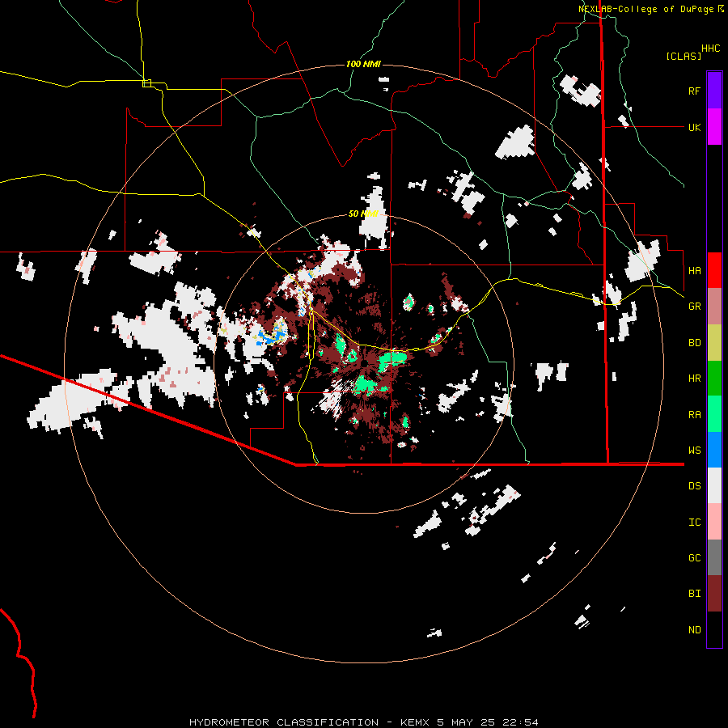Click the 'HA' legend label

pos(694,271)
